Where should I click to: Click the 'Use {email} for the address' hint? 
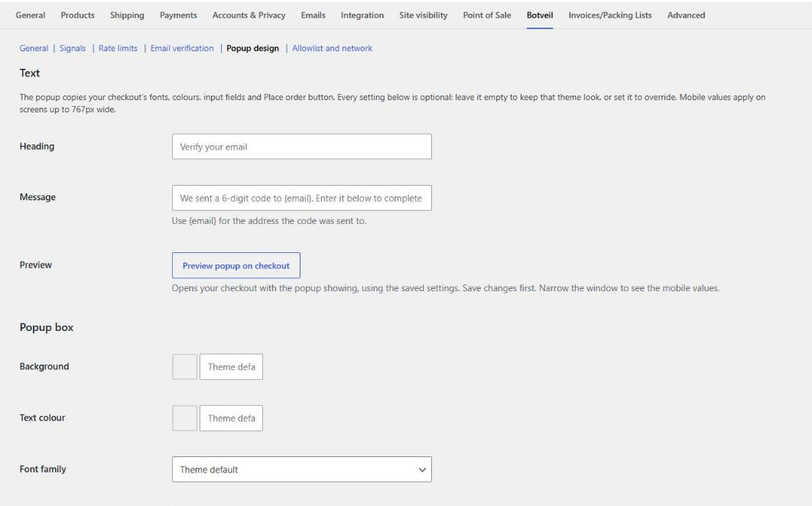pyautogui.click(x=269, y=221)
